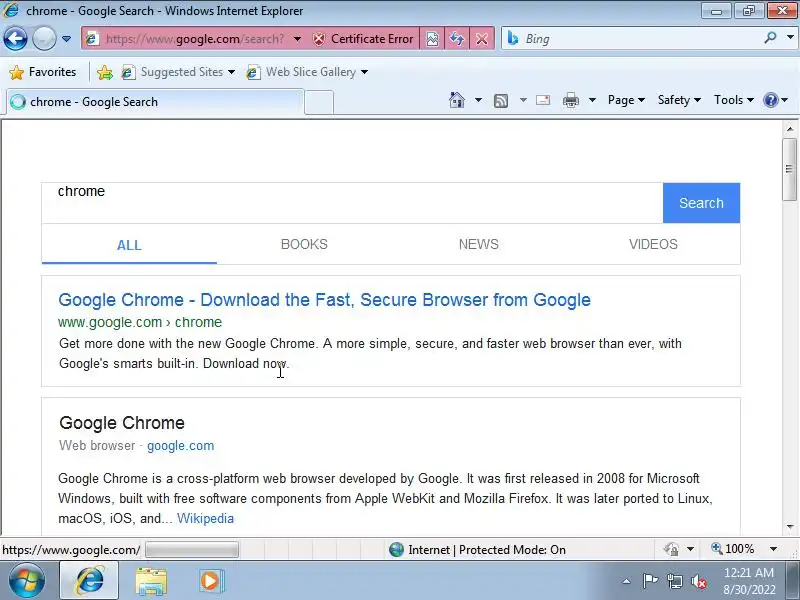Image resolution: width=800 pixels, height=600 pixels.
Task: Click scrollbar up arrow
Action: [790, 129]
